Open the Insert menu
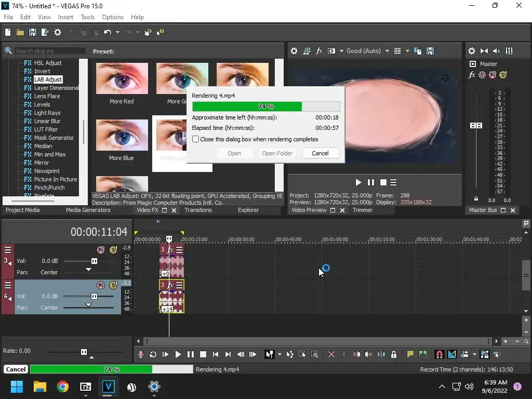 point(65,17)
